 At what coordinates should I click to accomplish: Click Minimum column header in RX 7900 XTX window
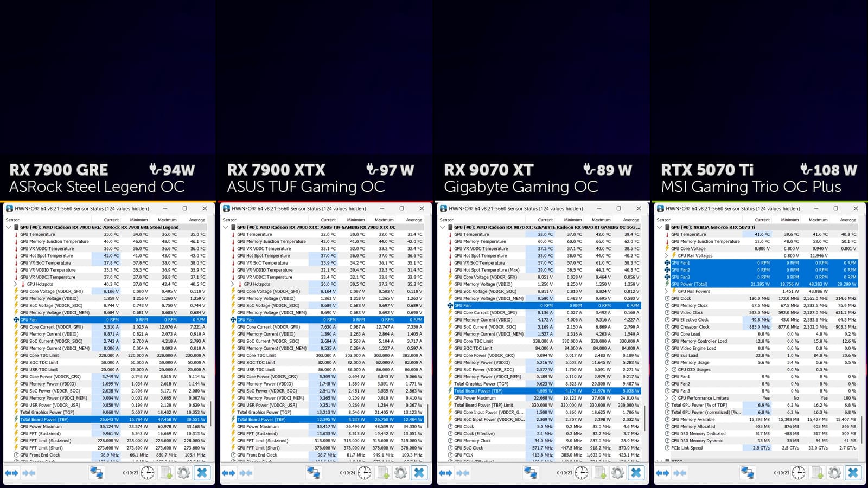point(356,220)
